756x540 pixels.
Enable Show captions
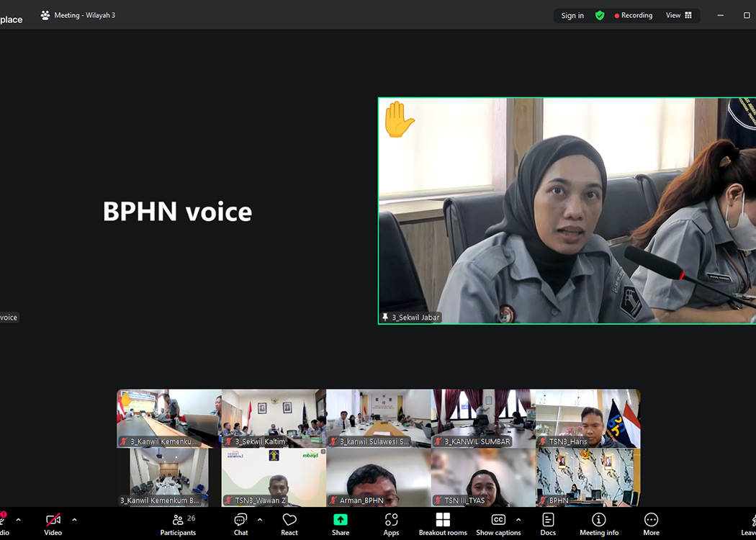pos(498,524)
